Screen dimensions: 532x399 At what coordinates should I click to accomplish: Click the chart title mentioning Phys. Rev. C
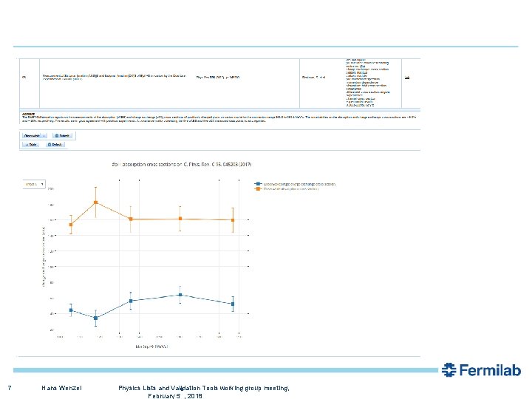[x=182, y=165]
